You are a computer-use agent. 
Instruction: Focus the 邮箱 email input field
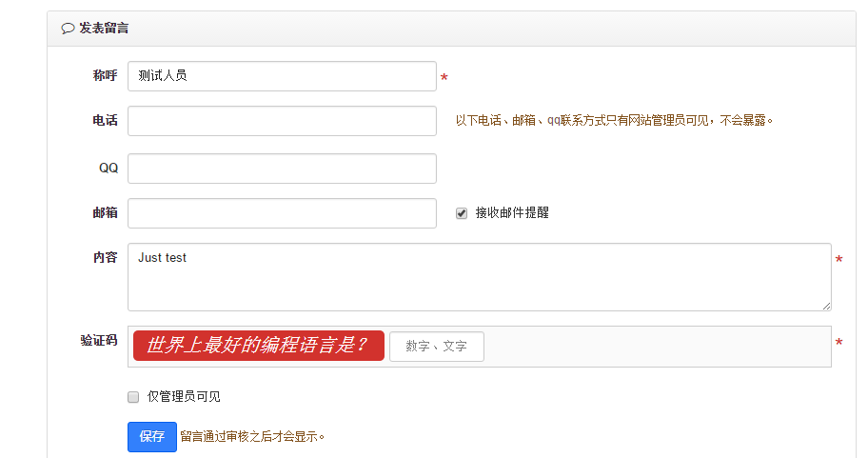pyautogui.click(x=282, y=213)
